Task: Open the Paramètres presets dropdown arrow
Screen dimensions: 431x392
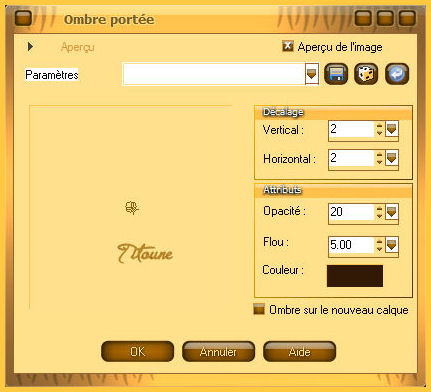Action: 312,74
